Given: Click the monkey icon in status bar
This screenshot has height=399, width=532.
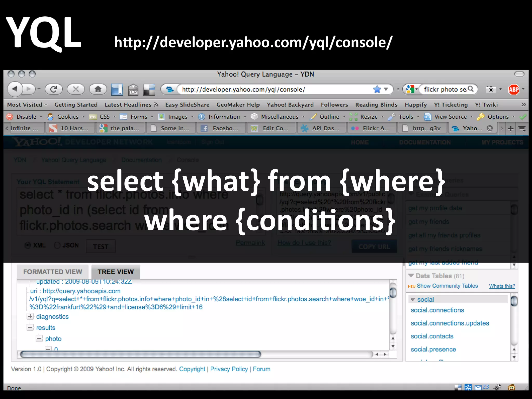Looking at the screenshot, I should pos(512,387).
